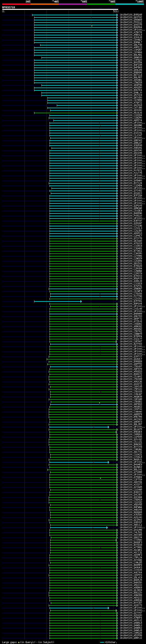Click the UniRef100_A9PEI3 label
The width and height of the screenshot is (146, 644).
(131, 48)
